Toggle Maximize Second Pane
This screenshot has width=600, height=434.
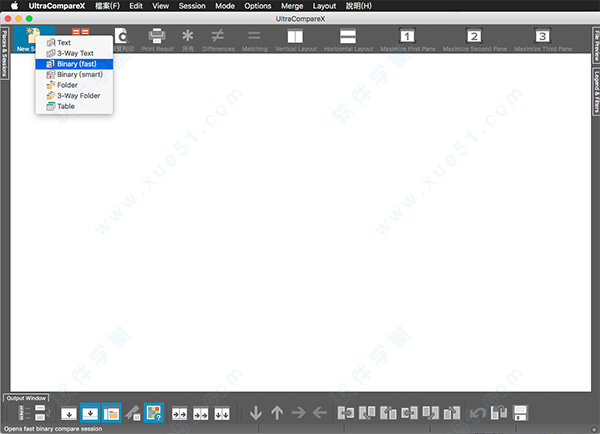click(x=474, y=40)
